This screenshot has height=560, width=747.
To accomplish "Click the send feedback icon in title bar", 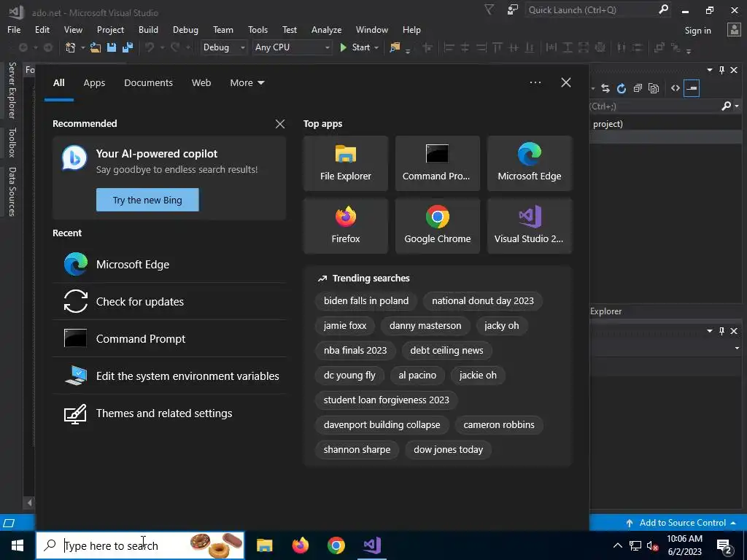I will [x=513, y=9].
